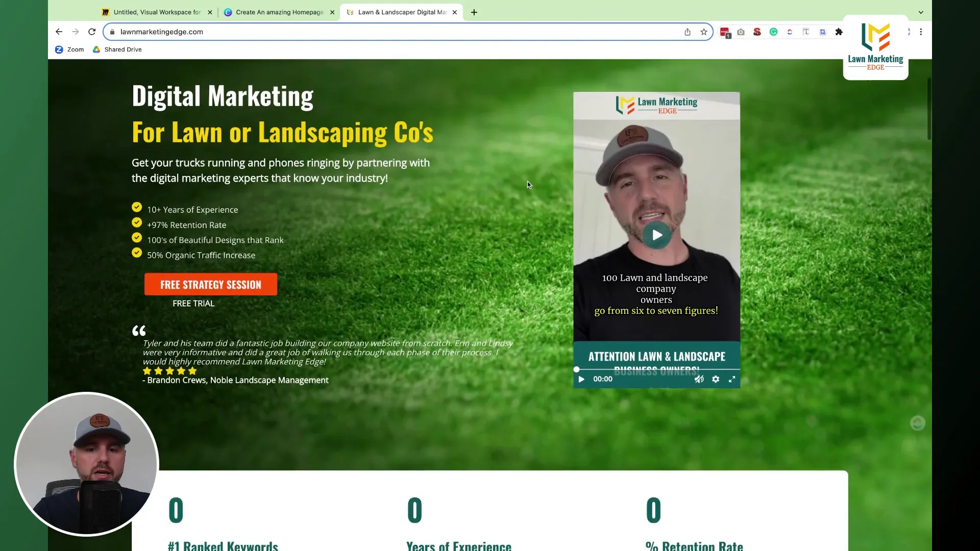
Task: Open the Extensions puzzle piece menu
Action: point(839,32)
